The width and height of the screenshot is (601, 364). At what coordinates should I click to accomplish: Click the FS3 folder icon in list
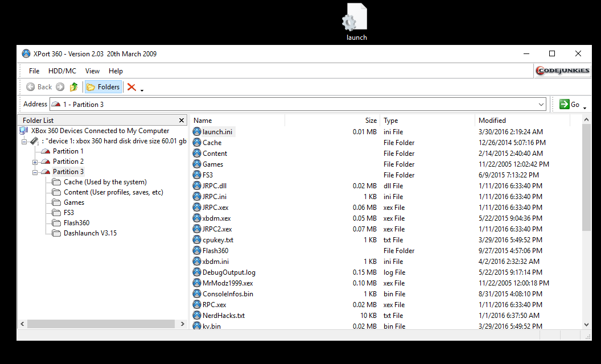(x=196, y=175)
